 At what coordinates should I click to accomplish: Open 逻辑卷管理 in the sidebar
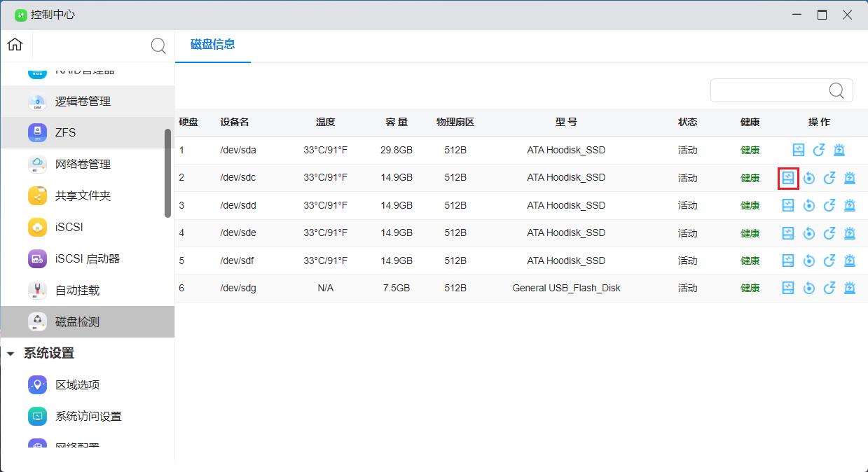tap(83, 101)
